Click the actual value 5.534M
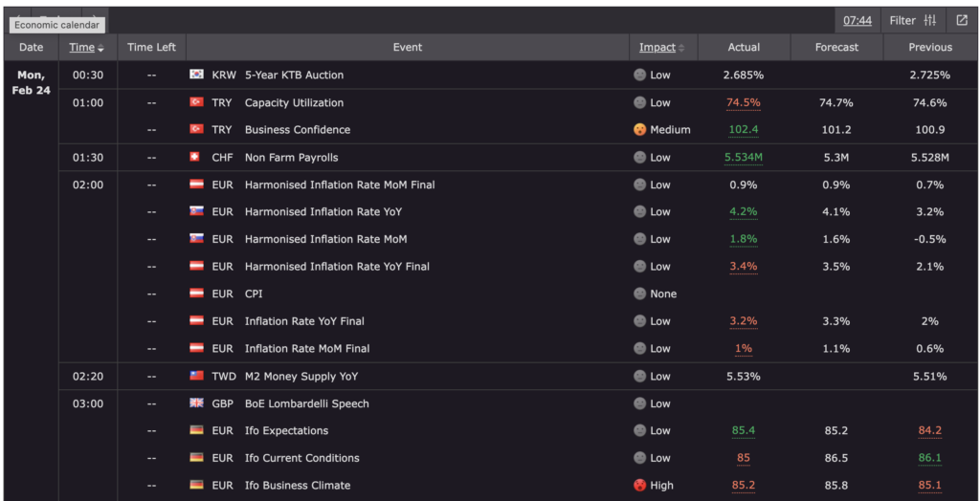The height and width of the screenshot is (501, 980). [744, 157]
